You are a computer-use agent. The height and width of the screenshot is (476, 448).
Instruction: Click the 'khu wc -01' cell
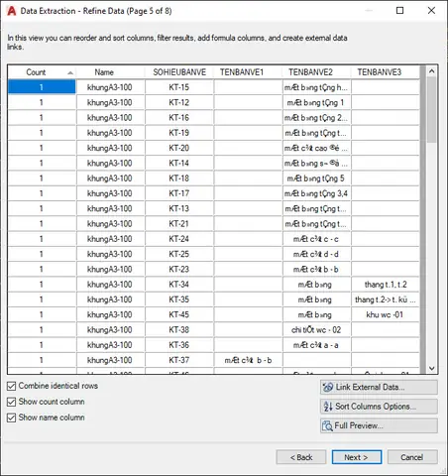tap(386, 314)
